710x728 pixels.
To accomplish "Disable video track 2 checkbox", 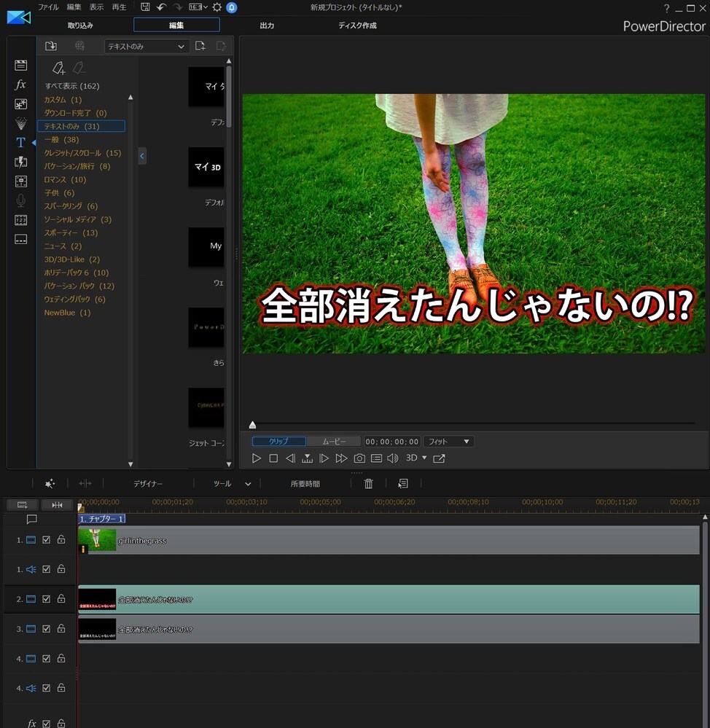I will (x=47, y=599).
